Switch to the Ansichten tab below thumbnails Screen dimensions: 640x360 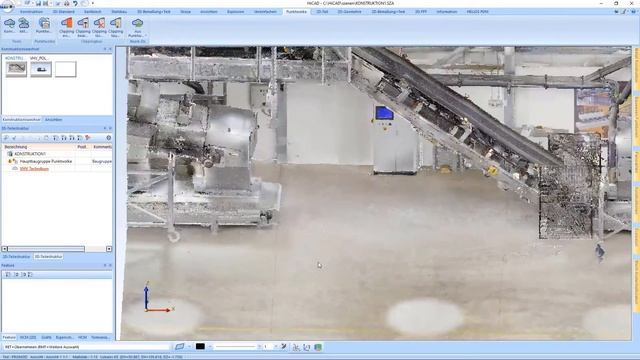coord(53,120)
